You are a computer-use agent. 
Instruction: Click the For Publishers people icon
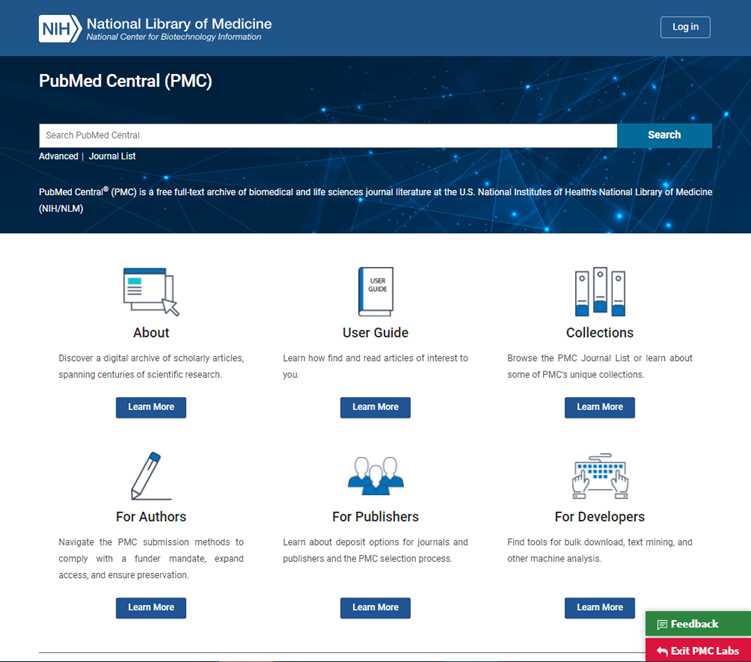(x=376, y=476)
